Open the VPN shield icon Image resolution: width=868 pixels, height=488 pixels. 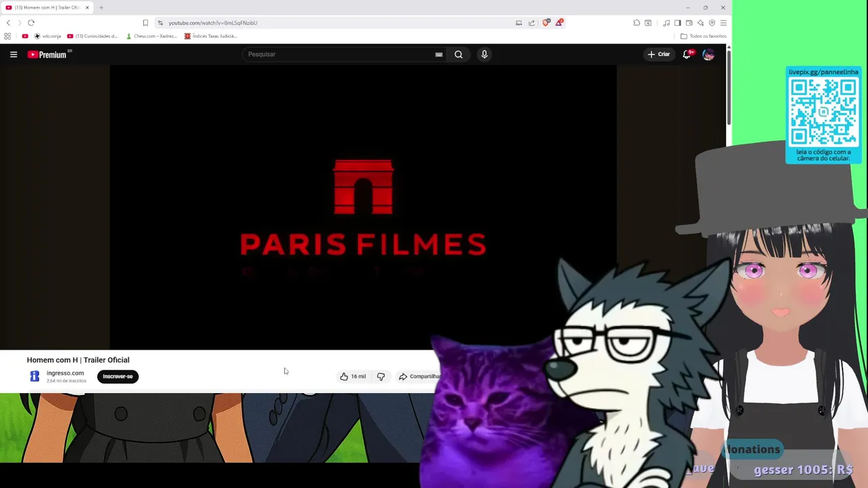point(712,22)
